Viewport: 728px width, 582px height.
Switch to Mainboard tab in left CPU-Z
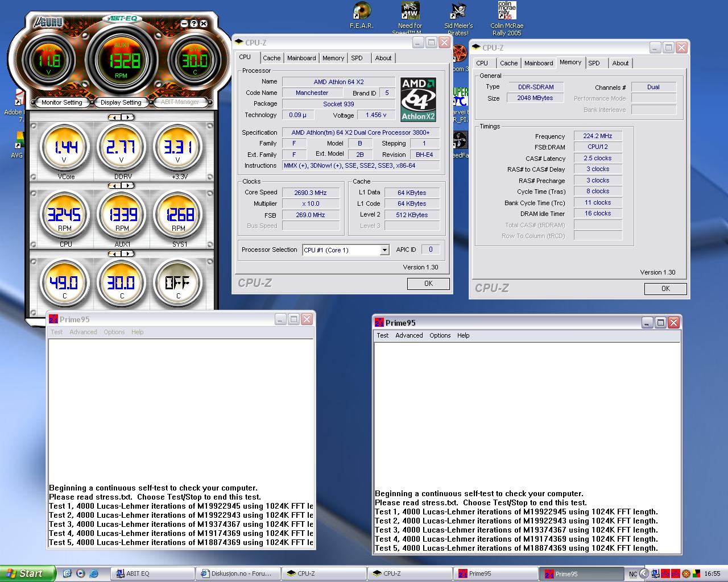[301, 58]
